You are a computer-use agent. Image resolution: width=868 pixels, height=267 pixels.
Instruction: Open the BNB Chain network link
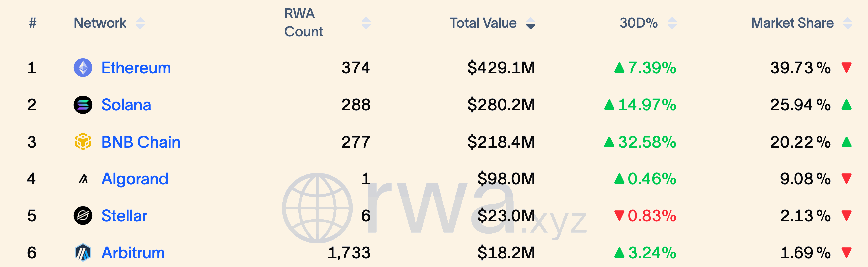141,142
